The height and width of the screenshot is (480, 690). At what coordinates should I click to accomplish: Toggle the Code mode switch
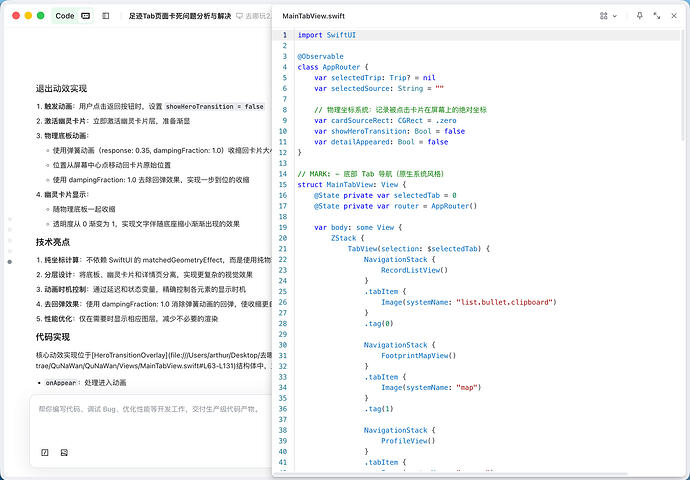[x=85, y=16]
